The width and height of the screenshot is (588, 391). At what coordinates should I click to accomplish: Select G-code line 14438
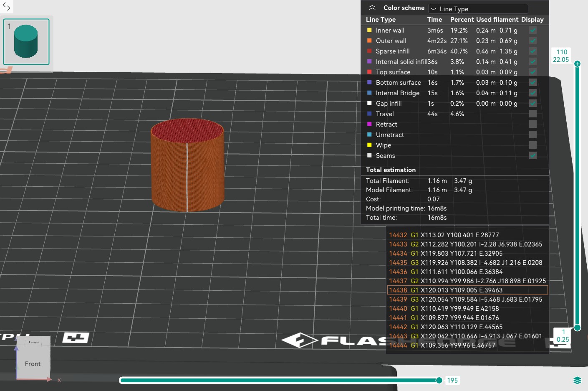coord(467,290)
